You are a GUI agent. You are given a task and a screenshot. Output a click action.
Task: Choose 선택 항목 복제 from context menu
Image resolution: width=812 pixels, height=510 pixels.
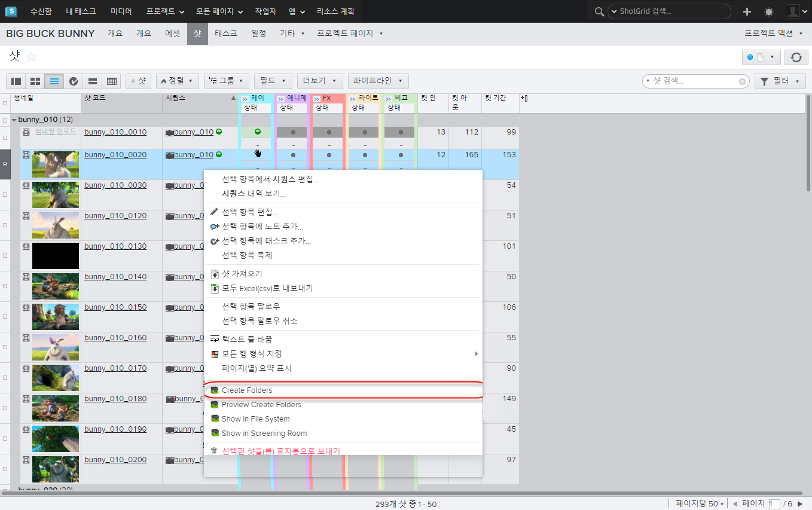pyautogui.click(x=344, y=255)
